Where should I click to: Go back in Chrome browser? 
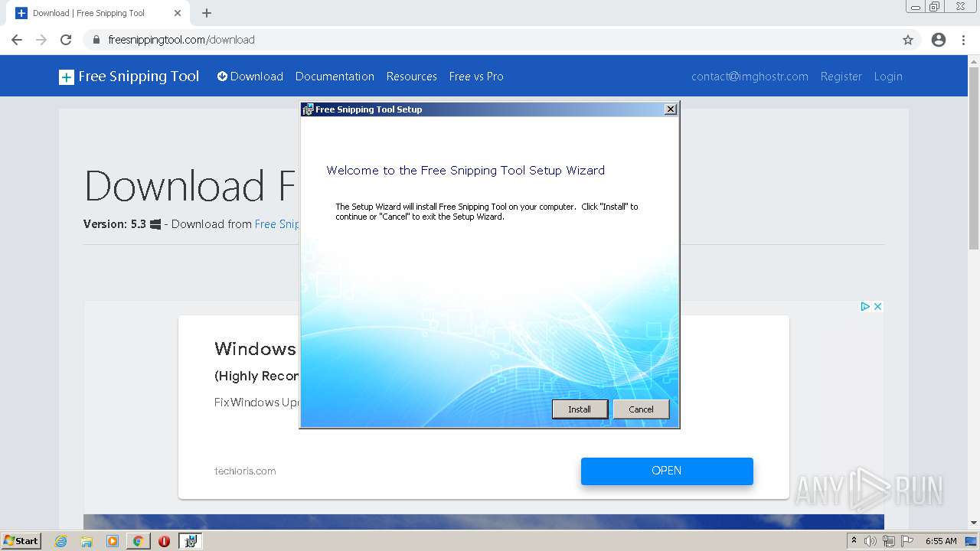(x=17, y=40)
